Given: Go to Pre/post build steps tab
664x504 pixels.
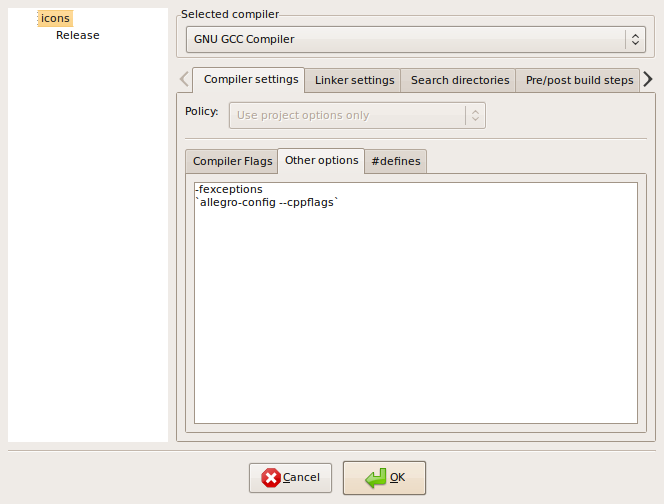Looking at the screenshot, I should click(579, 80).
